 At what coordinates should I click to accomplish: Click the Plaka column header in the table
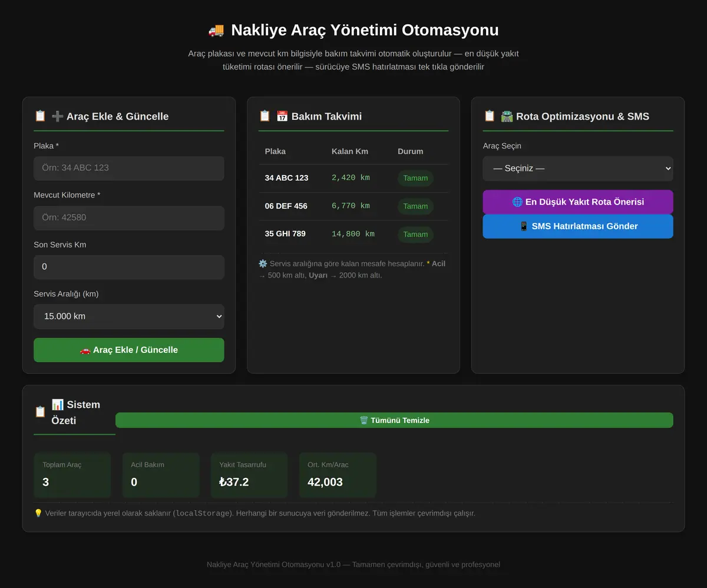(275, 151)
